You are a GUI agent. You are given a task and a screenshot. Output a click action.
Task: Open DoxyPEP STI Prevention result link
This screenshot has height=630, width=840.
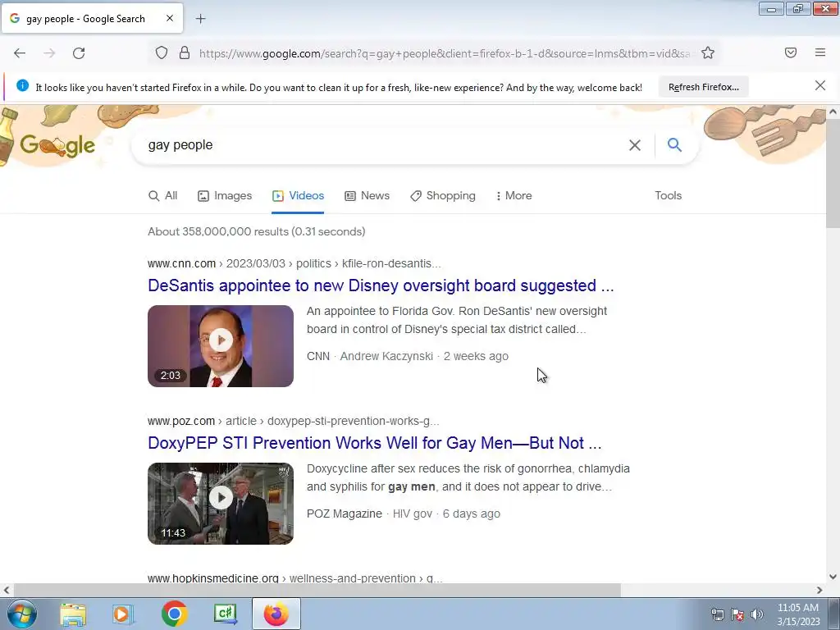(374, 443)
